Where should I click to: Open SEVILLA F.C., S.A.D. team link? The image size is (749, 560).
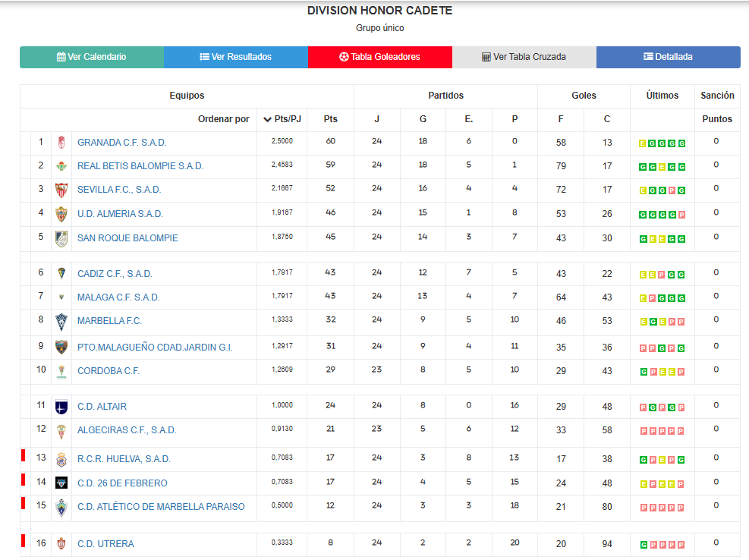119,190
